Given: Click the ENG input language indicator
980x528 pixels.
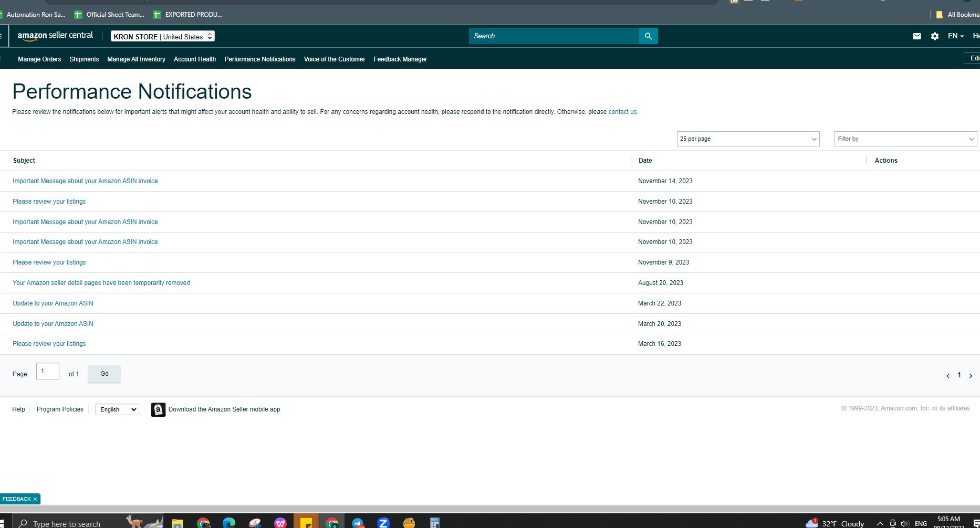Looking at the screenshot, I should [921, 523].
